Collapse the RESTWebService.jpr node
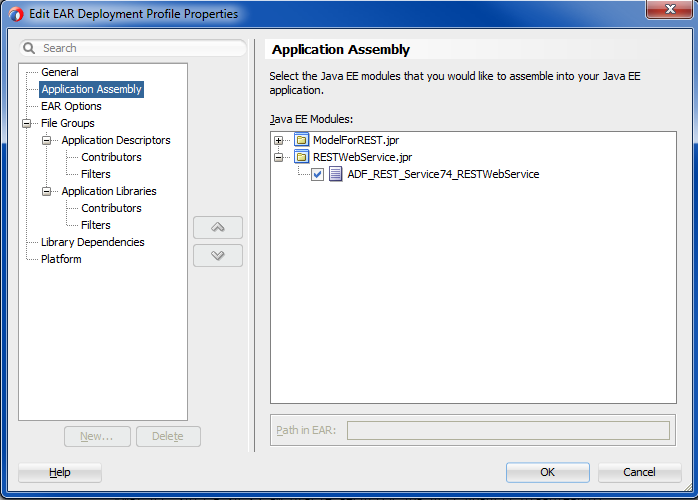 279,158
